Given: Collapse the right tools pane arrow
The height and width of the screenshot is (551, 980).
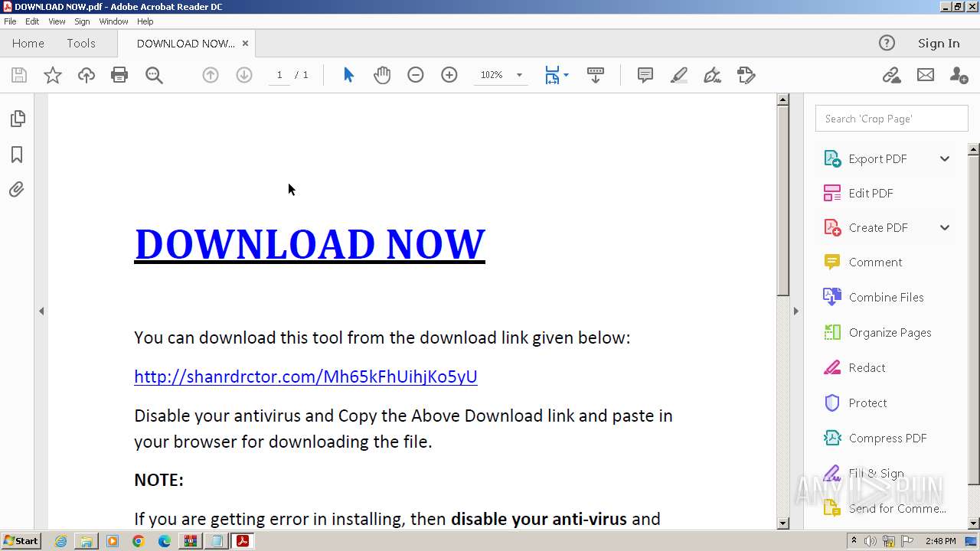Looking at the screenshot, I should [x=795, y=311].
